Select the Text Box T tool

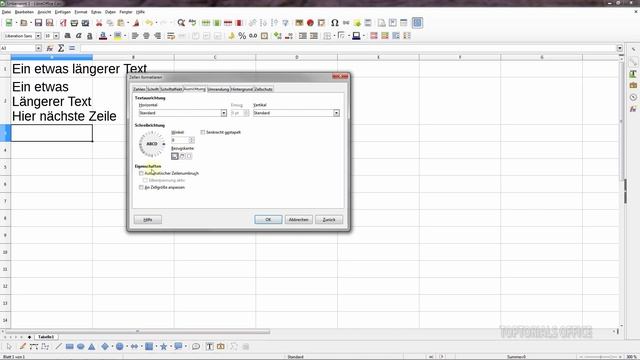point(209,347)
